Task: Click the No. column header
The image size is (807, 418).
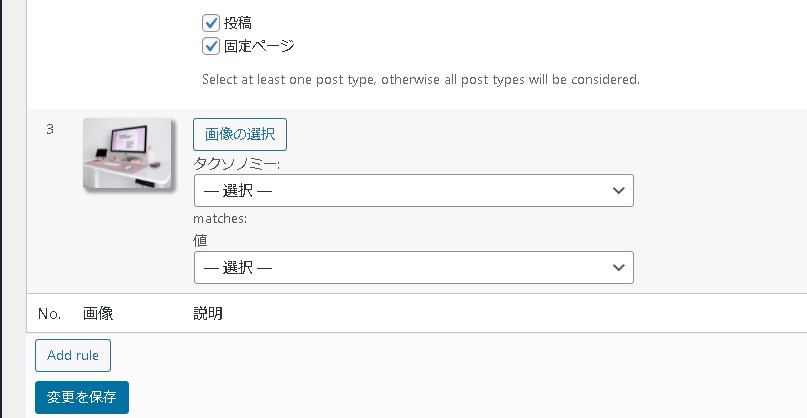Action: click(50, 314)
